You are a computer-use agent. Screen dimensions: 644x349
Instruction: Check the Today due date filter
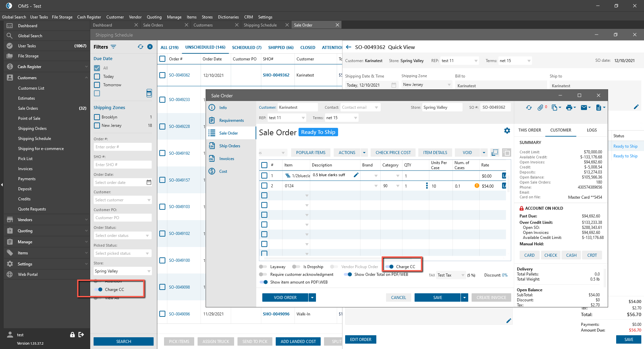(x=97, y=77)
